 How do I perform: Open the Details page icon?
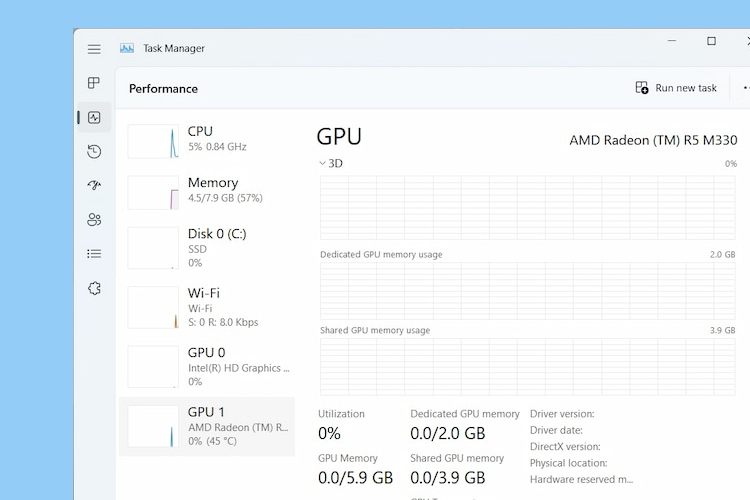click(x=94, y=253)
